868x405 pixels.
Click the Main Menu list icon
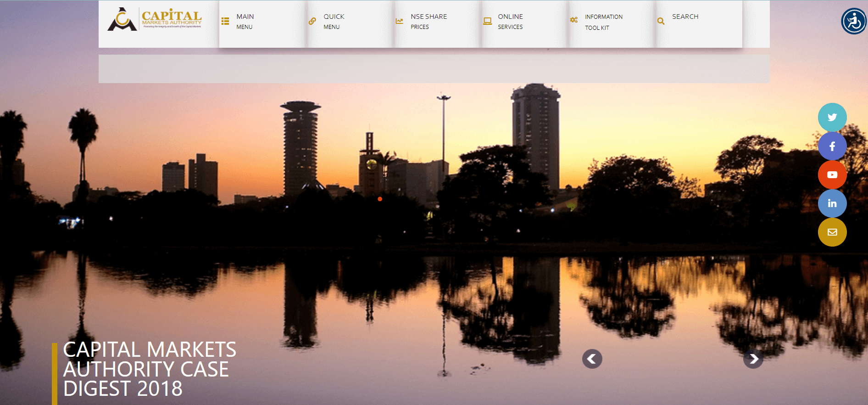click(225, 21)
